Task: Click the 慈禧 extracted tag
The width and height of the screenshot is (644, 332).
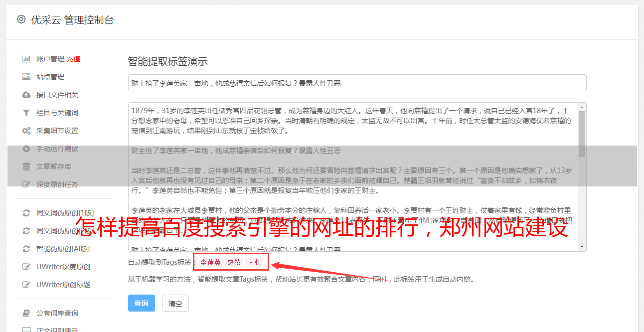Action: pos(234,262)
